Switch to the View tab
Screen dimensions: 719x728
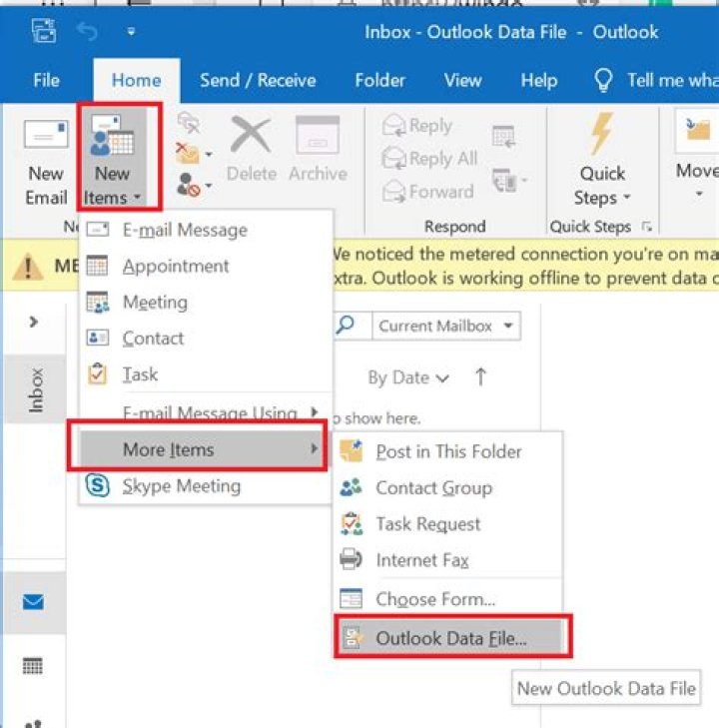coord(462,80)
